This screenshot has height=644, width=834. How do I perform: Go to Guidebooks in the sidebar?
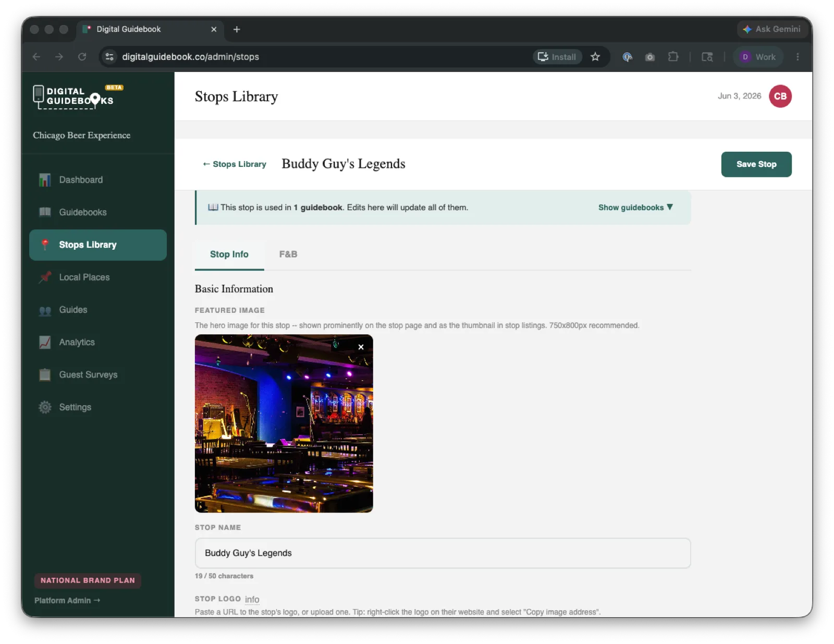(x=98, y=212)
